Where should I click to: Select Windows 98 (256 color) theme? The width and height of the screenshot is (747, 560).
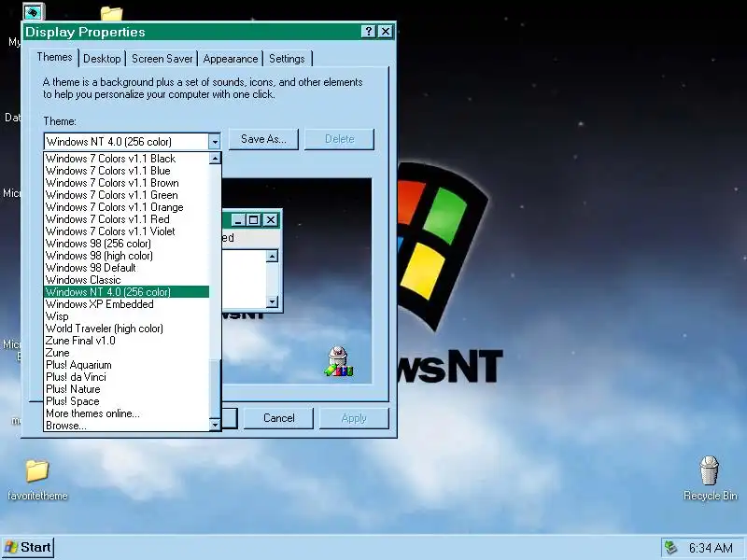(x=126, y=244)
